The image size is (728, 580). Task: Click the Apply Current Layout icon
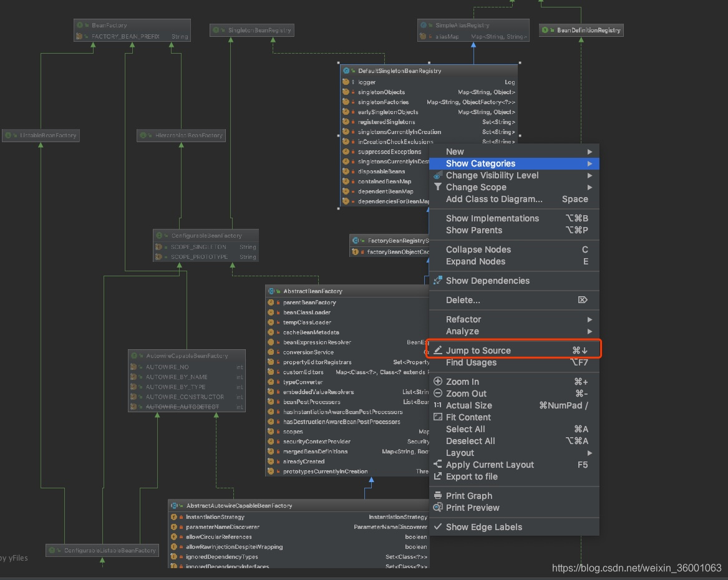(x=437, y=464)
